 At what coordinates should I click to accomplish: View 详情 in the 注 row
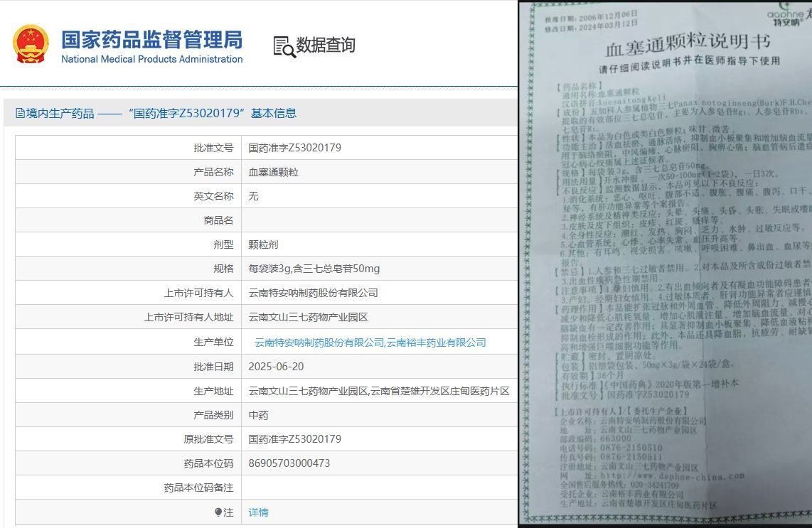click(x=258, y=512)
